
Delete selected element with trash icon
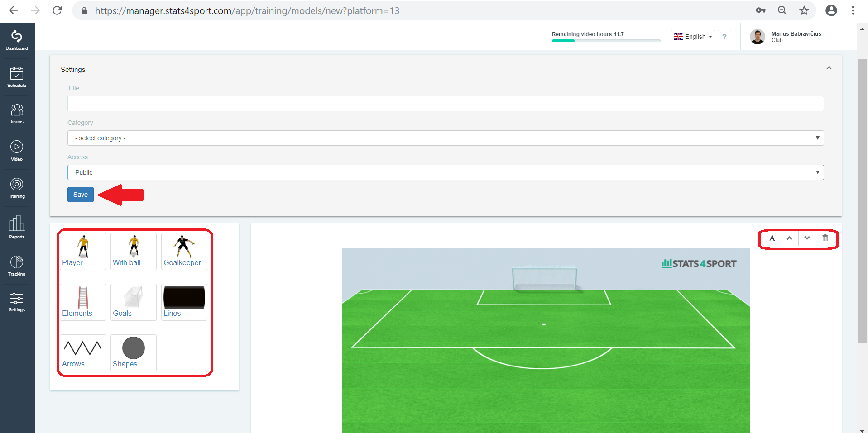(825, 238)
